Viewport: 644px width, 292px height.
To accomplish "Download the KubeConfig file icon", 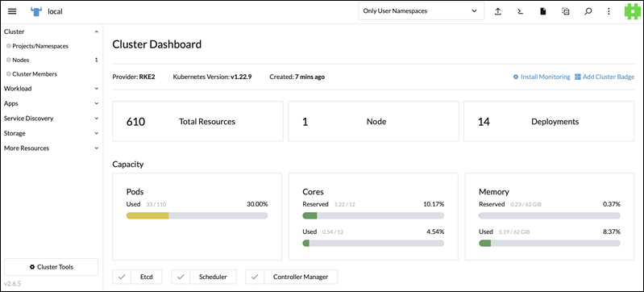I will tap(543, 11).
